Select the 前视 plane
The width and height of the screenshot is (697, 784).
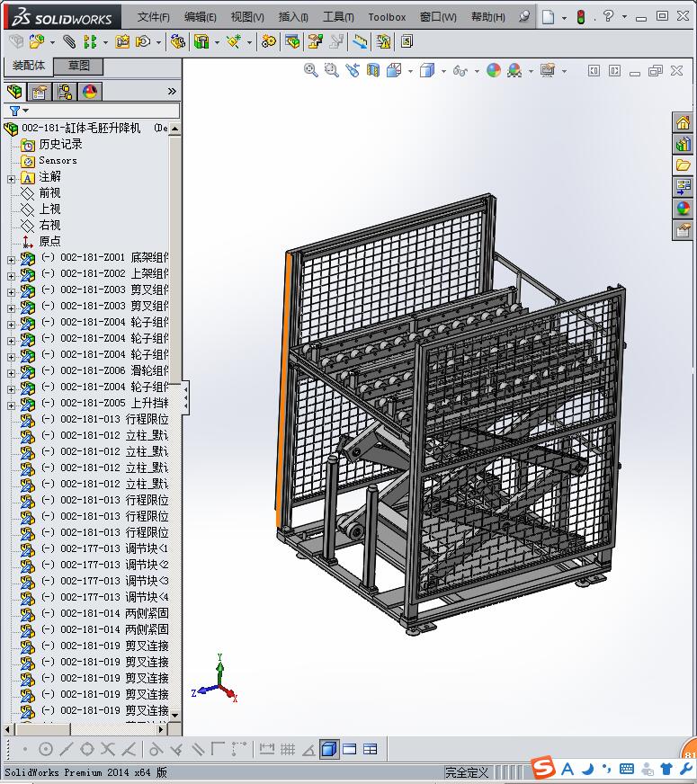pyautogui.click(x=49, y=193)
